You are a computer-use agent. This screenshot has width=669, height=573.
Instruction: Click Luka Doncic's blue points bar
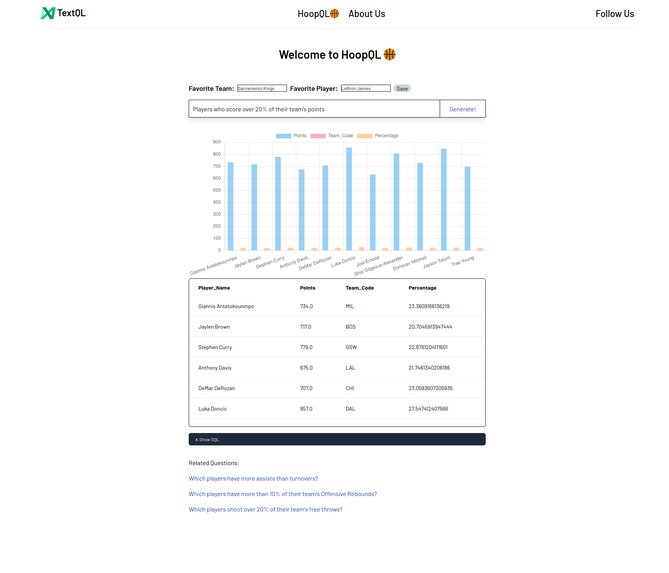[349, 199]
